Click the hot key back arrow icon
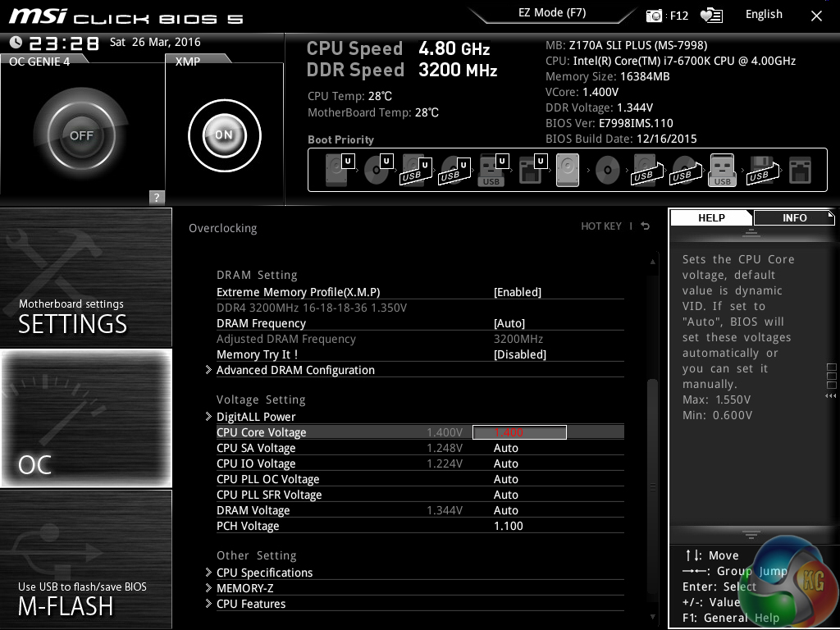 click(646, 226)
